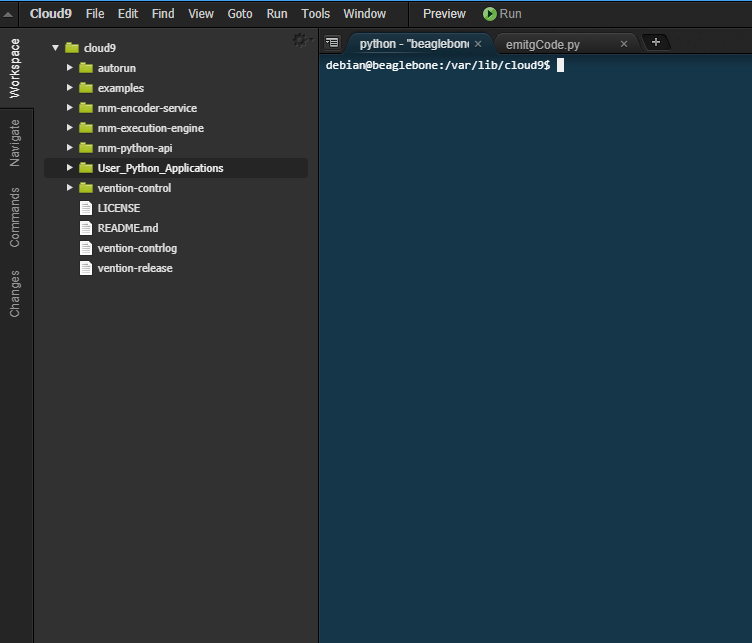
Task: Open the Cloud9 menu
Action: point(50,14)
